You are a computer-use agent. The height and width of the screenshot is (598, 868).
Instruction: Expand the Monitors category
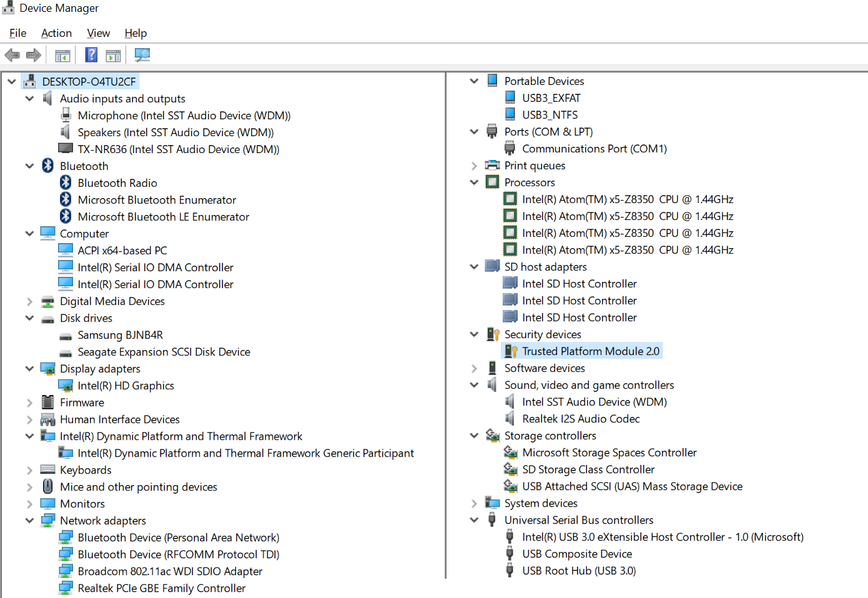[x=29, y=504]
